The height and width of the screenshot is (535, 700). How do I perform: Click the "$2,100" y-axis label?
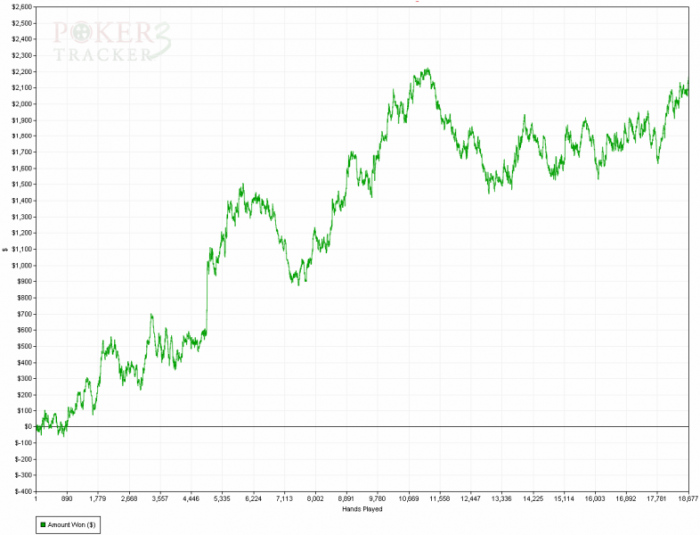(x=21, y=88)
